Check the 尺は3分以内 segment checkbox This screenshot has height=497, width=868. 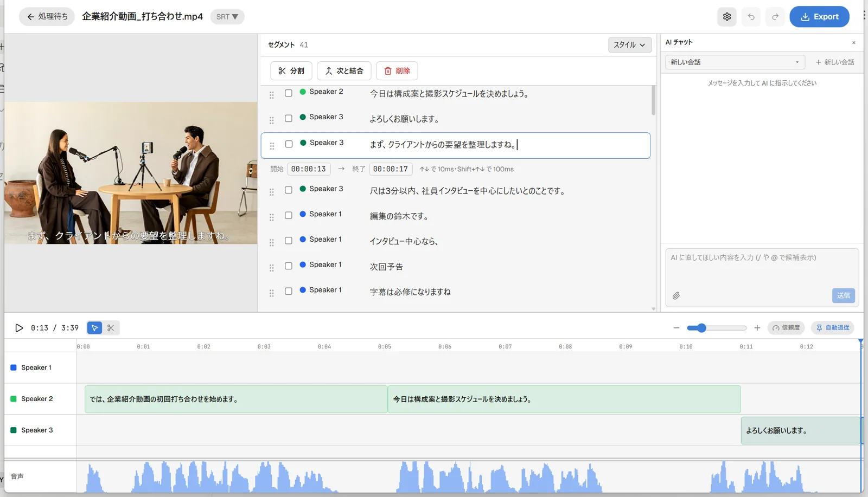[x=289, y=190]
